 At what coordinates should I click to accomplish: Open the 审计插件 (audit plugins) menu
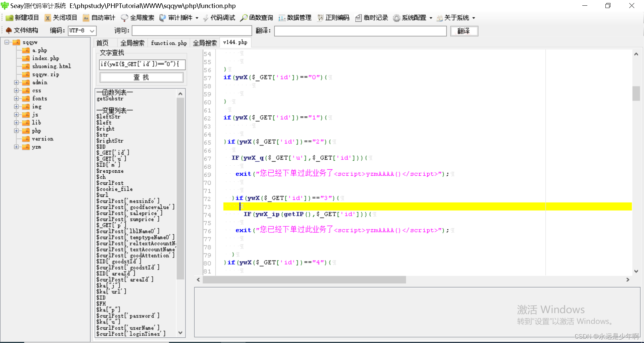179,18
